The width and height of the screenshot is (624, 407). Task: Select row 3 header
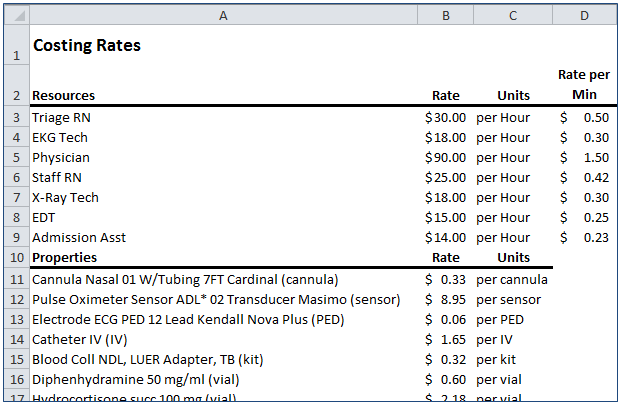(16, 117)
